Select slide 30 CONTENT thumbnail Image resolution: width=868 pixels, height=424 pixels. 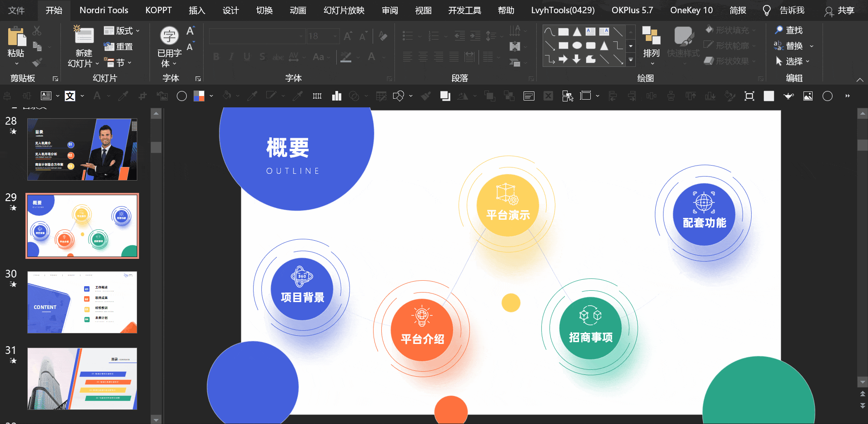pos(82,302)
